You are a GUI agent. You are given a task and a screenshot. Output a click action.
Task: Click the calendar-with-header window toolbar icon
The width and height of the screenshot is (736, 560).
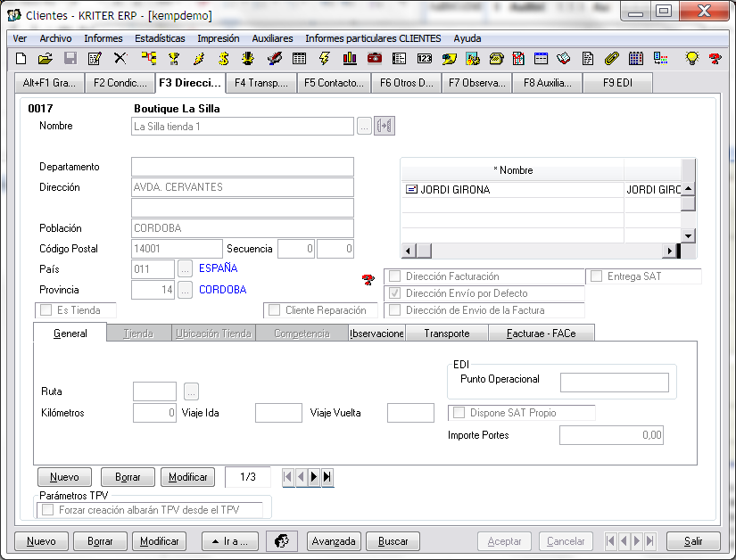point(542,59)
